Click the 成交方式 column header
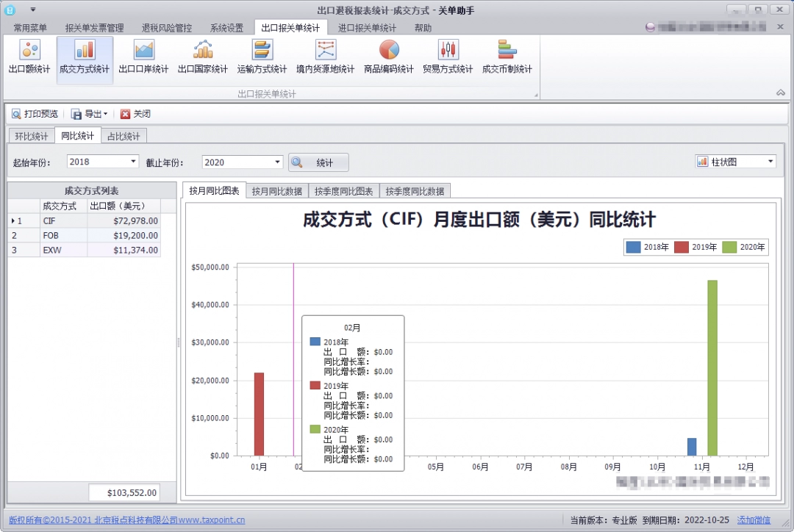The image size is (794, 532). point(64,206)
